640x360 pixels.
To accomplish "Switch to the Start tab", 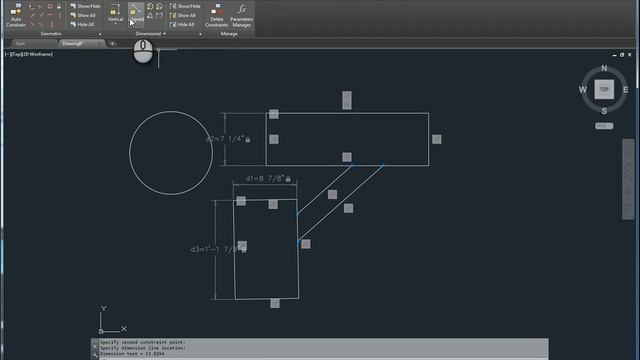I will (20, 43).
